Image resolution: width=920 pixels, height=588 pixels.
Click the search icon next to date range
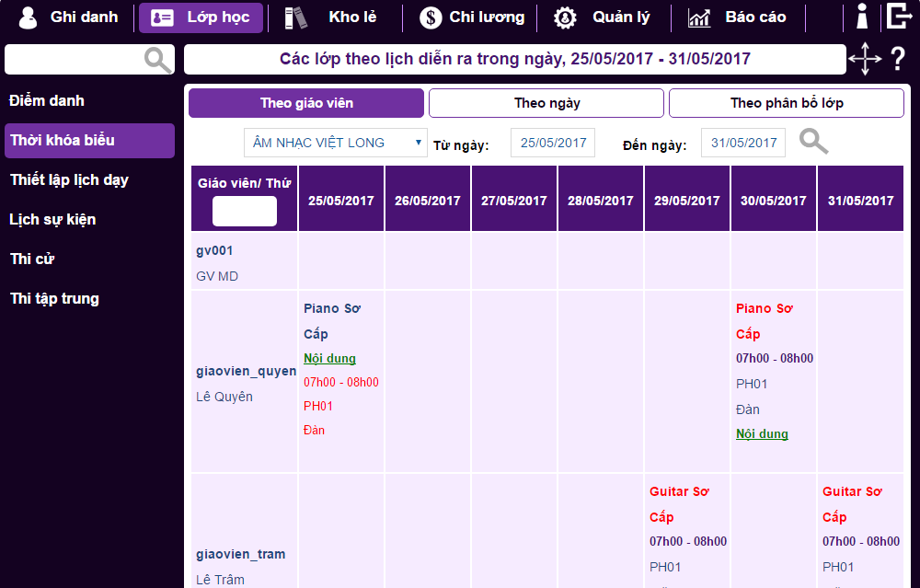coord(813,142)
